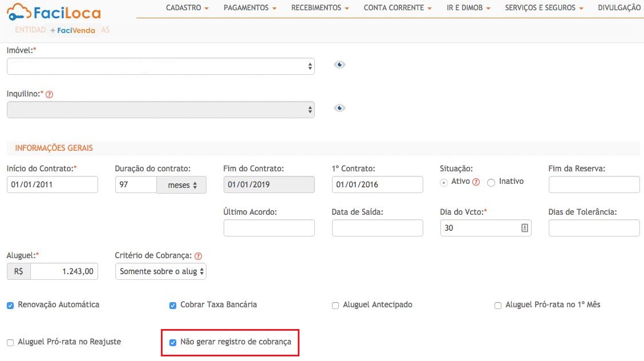644x361 pixels.
Task: Click the Início do Contrato date field
Action: pos(52,184)
